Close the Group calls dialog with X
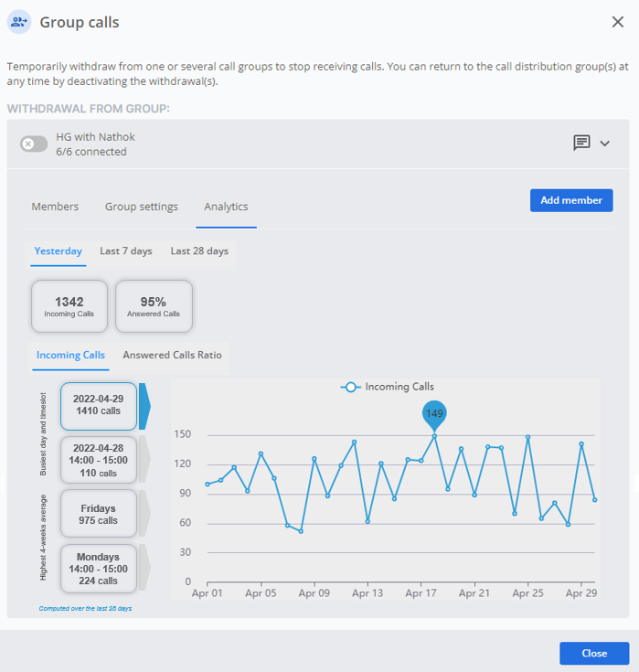Viewport: 639px width, 672px height. [x=618, y=22]
